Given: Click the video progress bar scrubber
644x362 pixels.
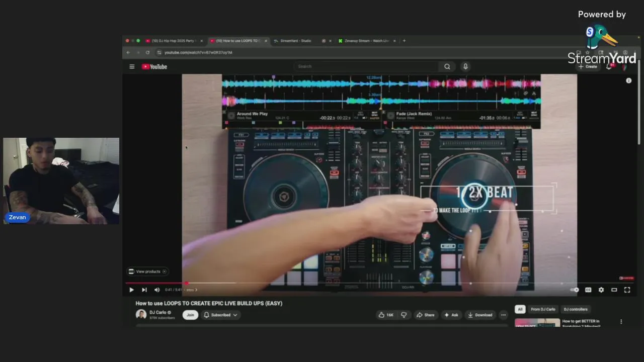Looking at the screenshot, I should pyautogui.click(x=186, y=283).
